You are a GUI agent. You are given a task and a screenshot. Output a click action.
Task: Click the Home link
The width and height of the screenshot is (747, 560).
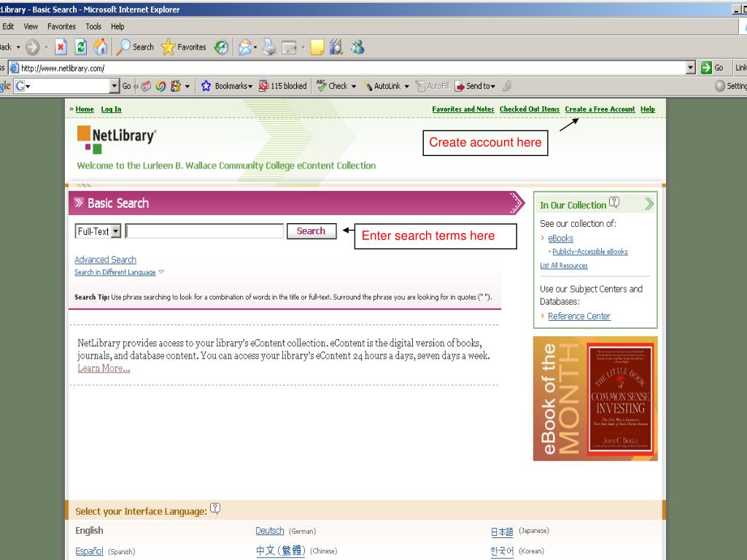click(85, 109)
